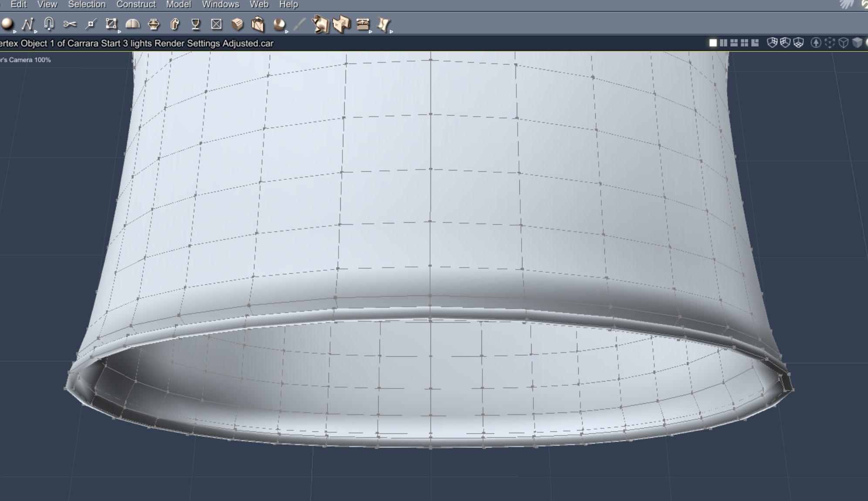The image size is (868, 501).
Task: Click the add vertex point tool
Action: (x=91, y=24)
